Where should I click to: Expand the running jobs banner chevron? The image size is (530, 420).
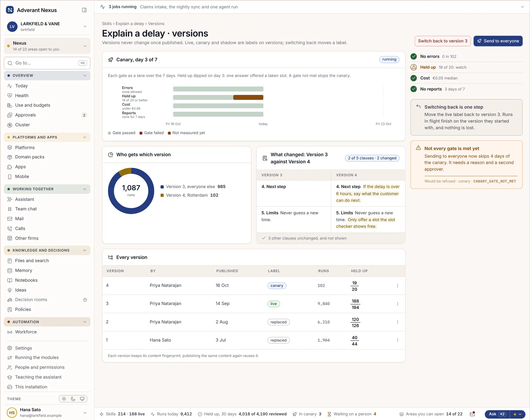[x=522, y=7]
